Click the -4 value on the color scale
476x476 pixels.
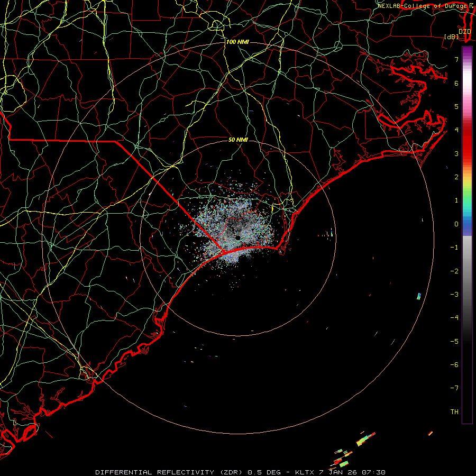[x=454, y=317]
